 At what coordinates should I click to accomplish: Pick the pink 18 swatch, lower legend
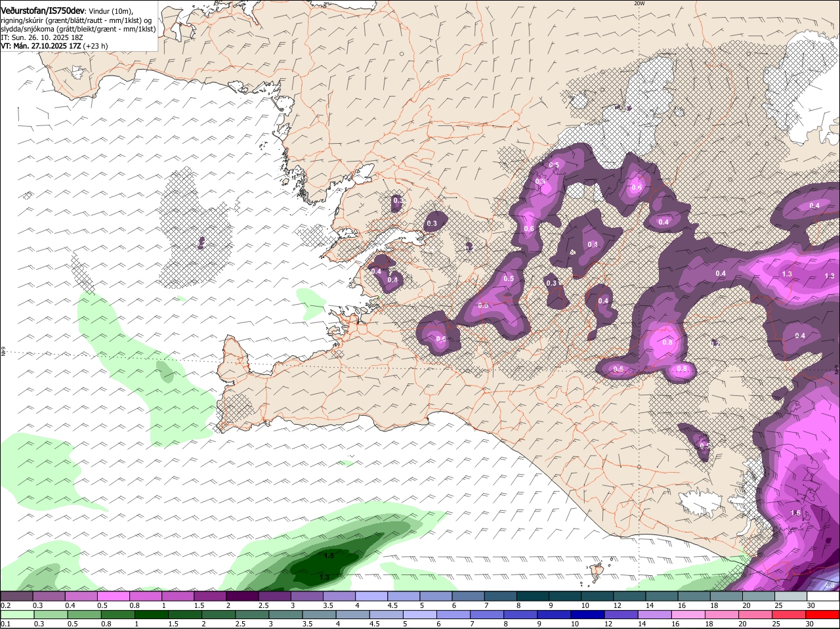point(721,615)
